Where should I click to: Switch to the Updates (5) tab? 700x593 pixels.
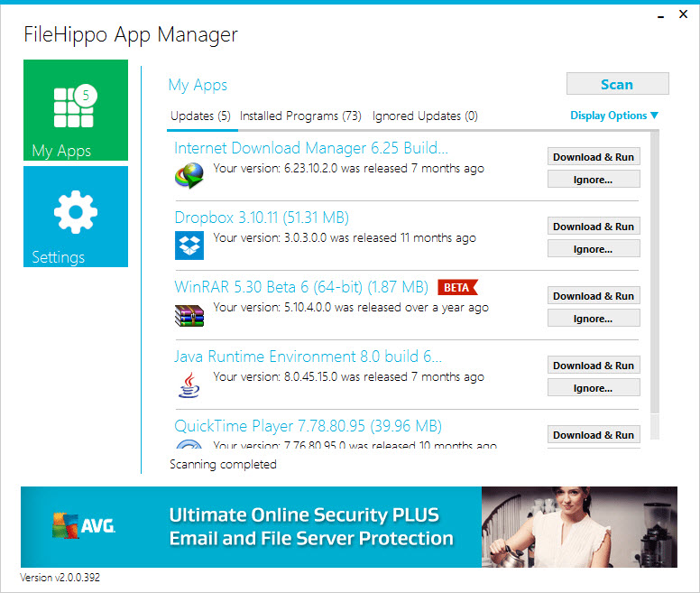pos(200,116)
